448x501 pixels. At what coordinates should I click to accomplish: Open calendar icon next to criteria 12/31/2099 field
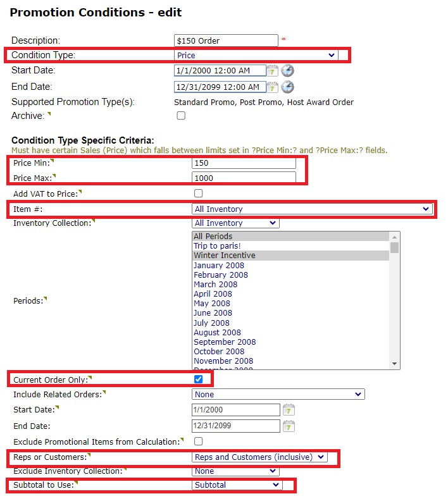pyautogui.click(x=289, y=426)
